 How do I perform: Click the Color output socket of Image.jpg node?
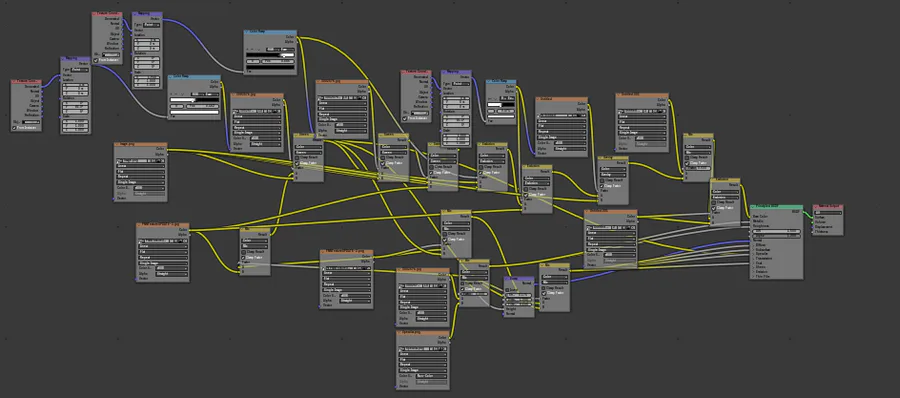tap(167, 149)
